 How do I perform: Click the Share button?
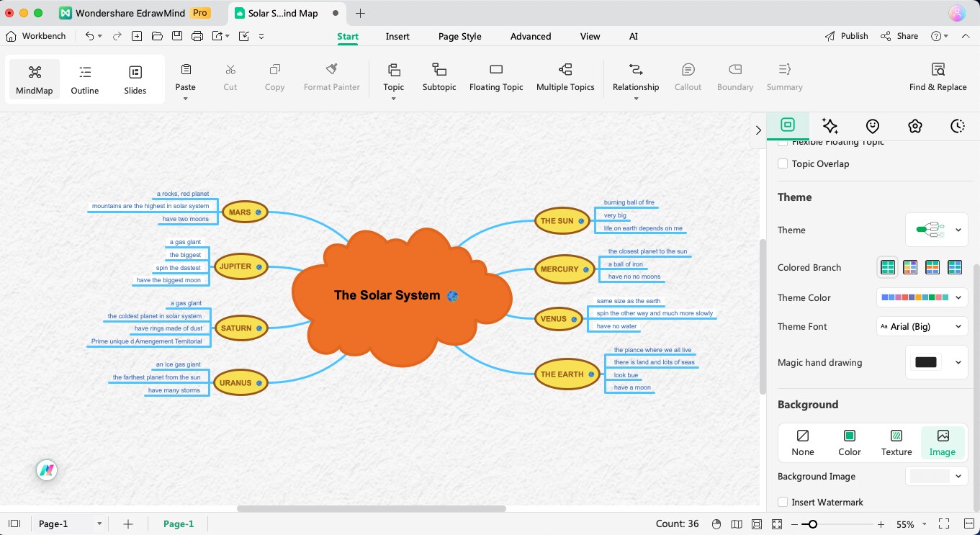(899, 36)
